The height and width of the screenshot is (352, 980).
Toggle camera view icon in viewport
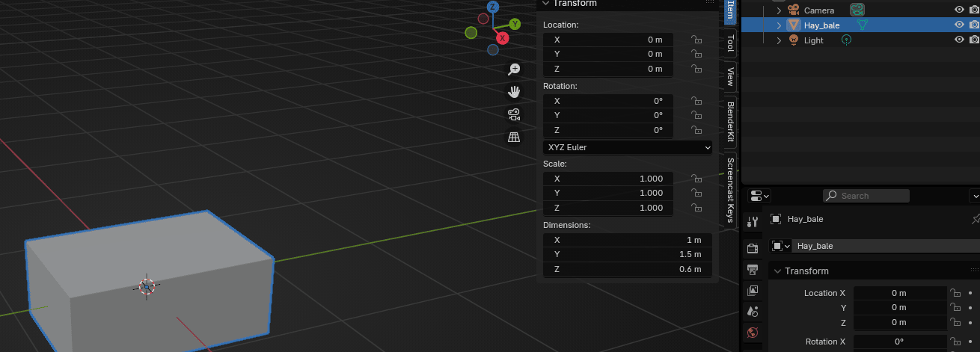coord(514,114)
